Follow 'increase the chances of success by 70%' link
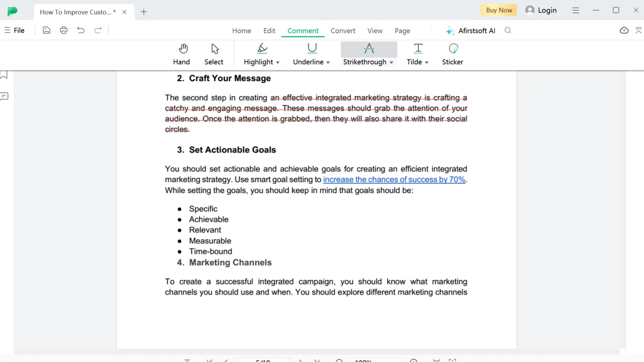The height and width of the screenshot is (362, 644). [x=394, y=180]
